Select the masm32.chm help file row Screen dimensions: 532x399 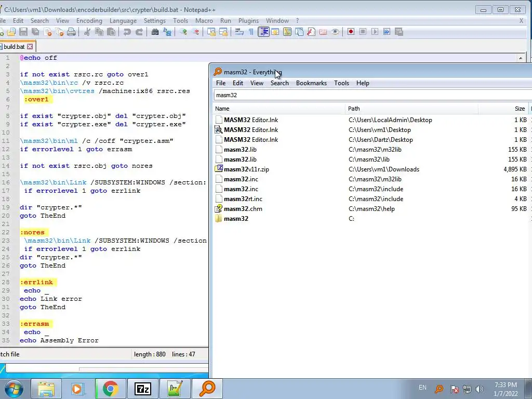tap(243, 209)
